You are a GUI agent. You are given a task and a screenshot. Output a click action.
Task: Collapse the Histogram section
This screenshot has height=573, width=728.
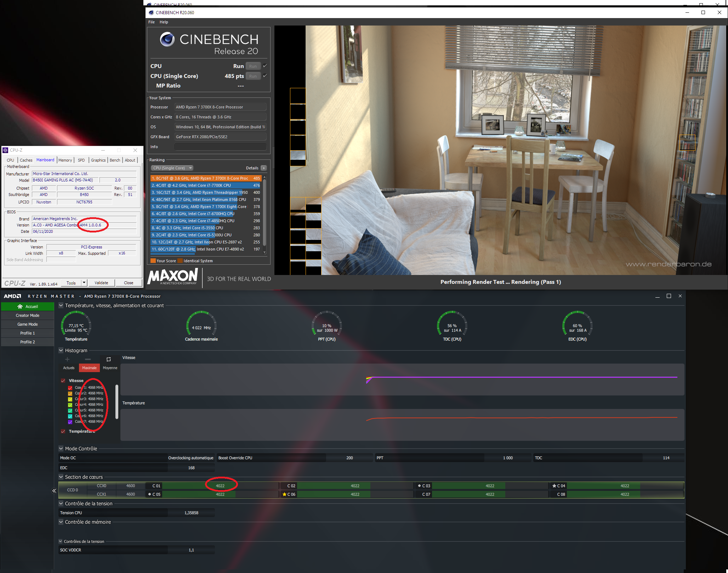click(x=61, y=350)
